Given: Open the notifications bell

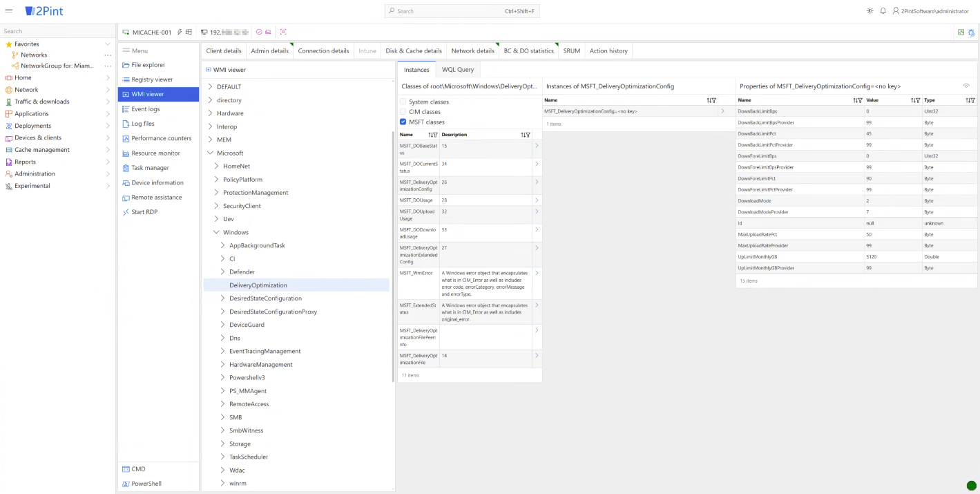Looking at the screenshot, I should coord(883,11).
